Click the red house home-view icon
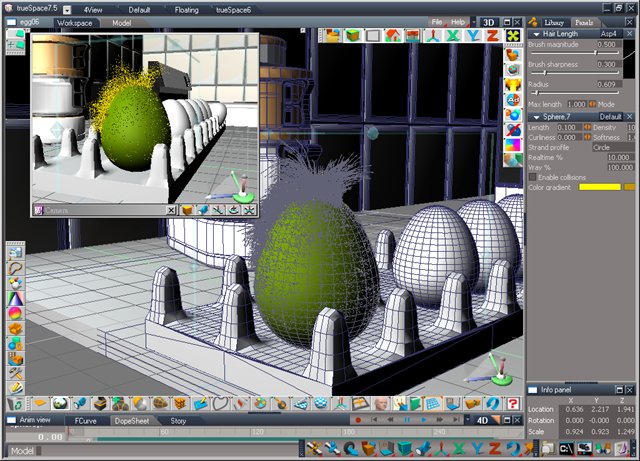Viewport: 640px width, 461px height. tap(392, 35)
